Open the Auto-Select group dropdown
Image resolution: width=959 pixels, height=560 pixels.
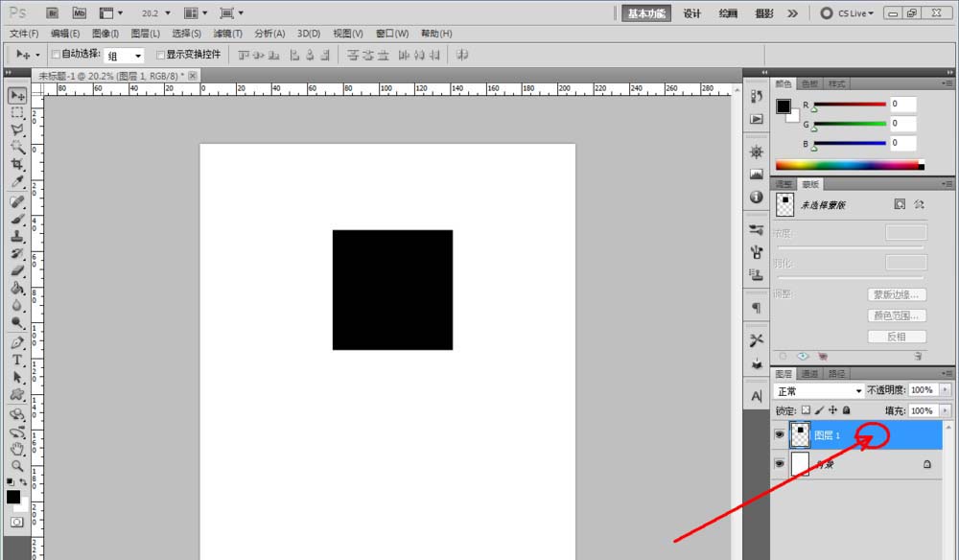click(124, 56)
